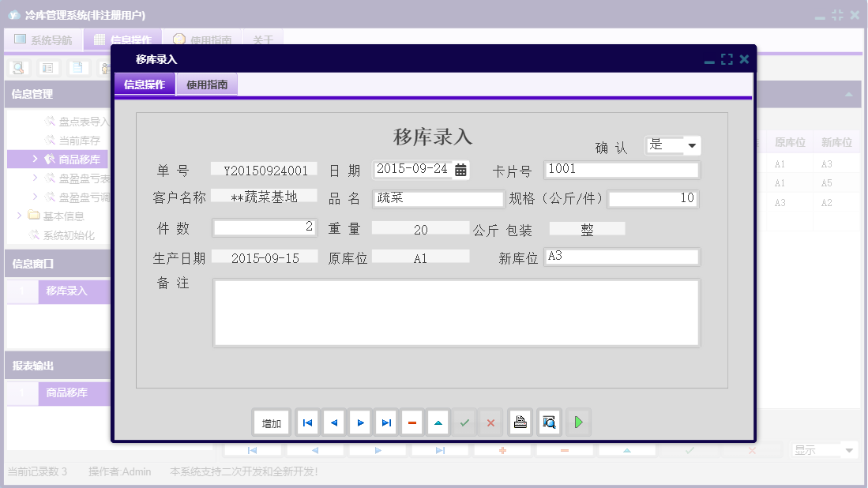Click the first-record navigation icon in dialog toolbar
The width and height of the screenshot is (868, 488).
[306, 422]
